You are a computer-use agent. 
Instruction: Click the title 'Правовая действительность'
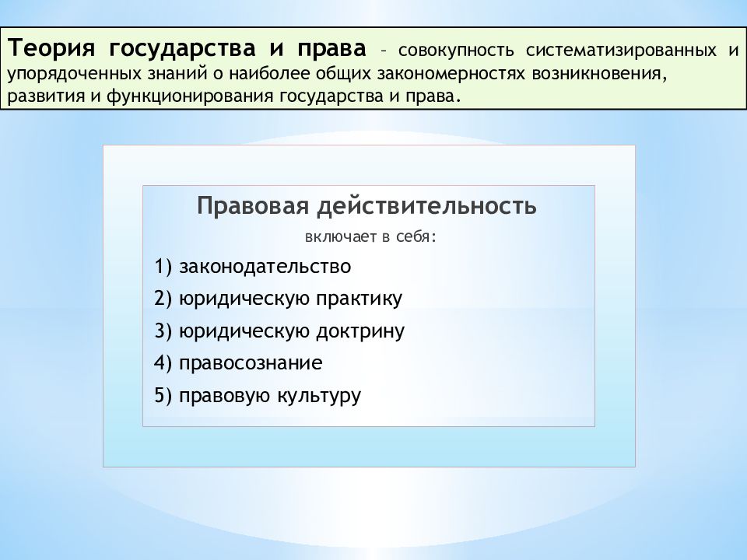click(366, 205)
